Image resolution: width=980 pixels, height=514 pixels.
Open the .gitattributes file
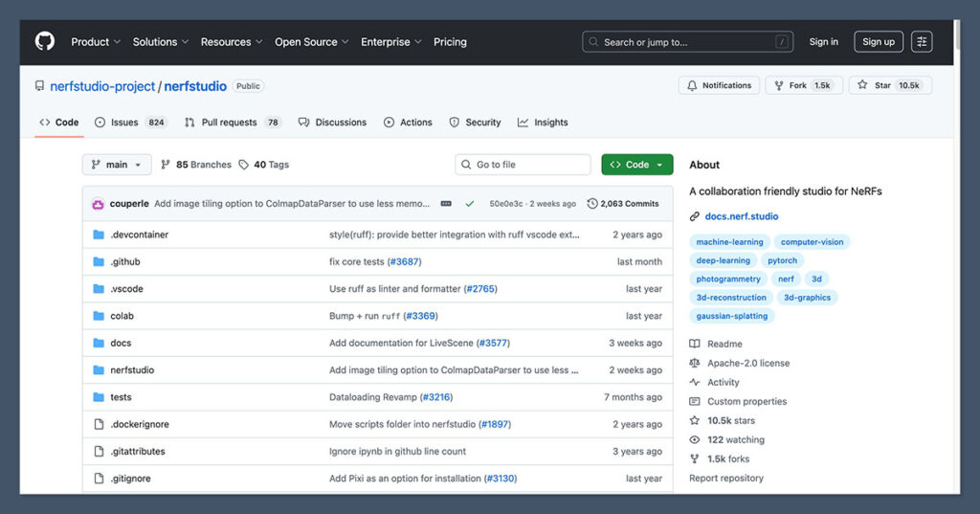[x=138, y=452]
